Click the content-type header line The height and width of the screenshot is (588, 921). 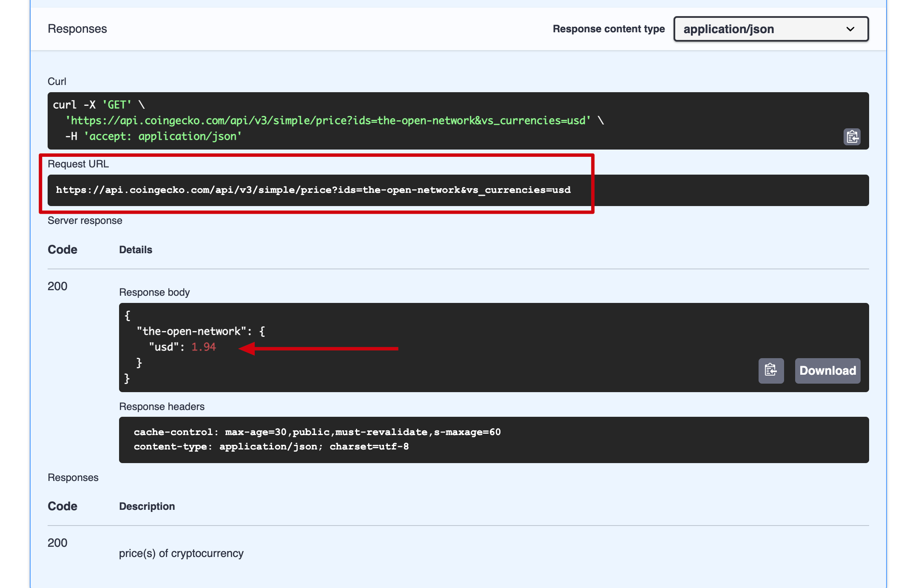point(271,447)
